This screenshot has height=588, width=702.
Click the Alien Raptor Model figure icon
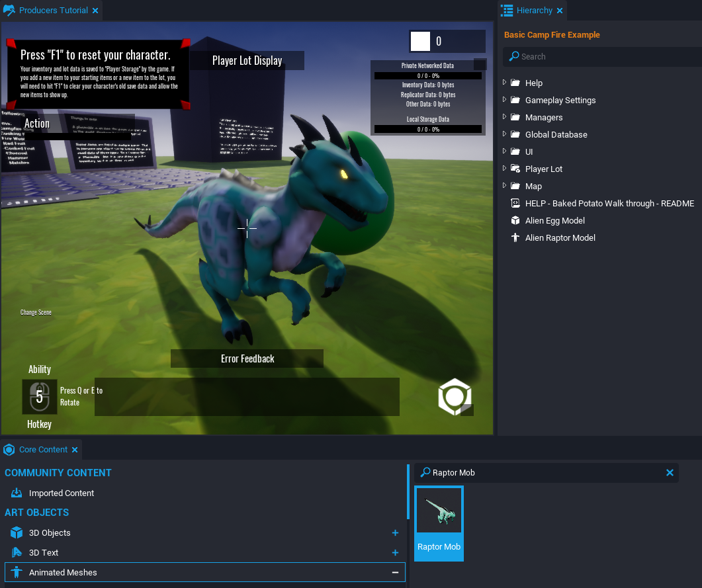coord(515,237)
